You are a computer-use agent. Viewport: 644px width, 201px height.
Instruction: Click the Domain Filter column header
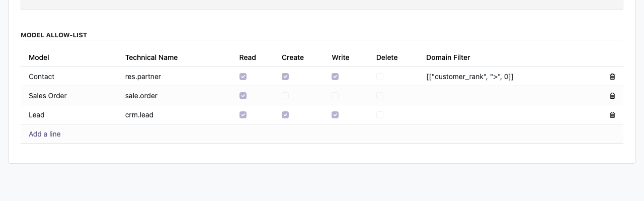click(x=448, y=57)
